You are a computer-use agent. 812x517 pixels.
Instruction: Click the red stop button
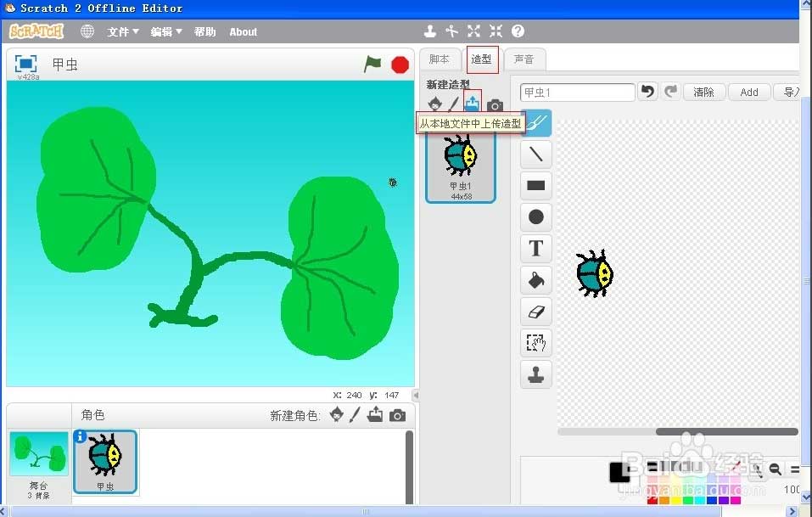[400, 65]
